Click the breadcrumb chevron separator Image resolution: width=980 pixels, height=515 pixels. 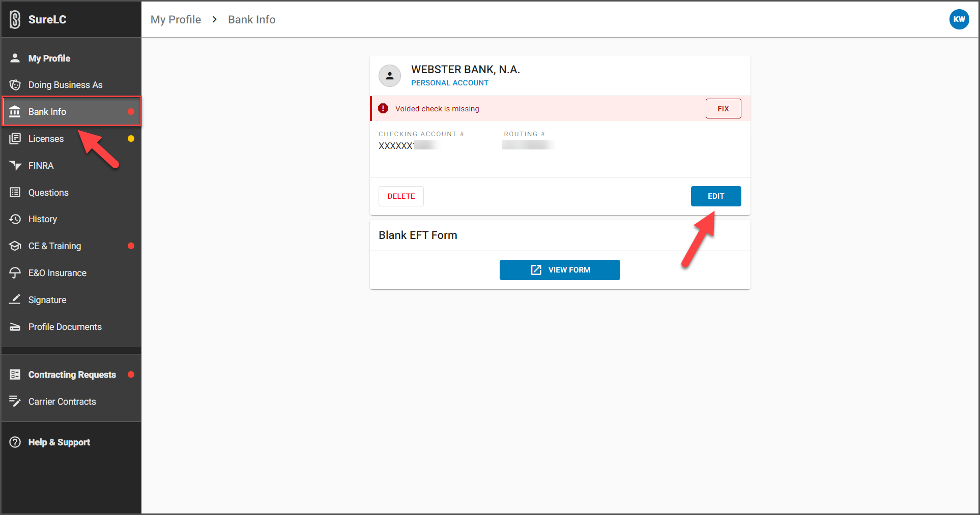click(x=215, y=19)
